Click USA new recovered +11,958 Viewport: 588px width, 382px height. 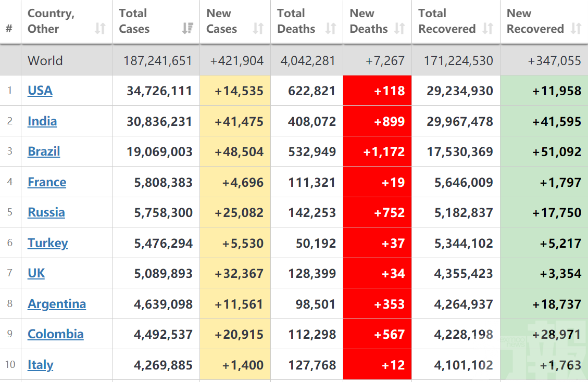point(557,91)
